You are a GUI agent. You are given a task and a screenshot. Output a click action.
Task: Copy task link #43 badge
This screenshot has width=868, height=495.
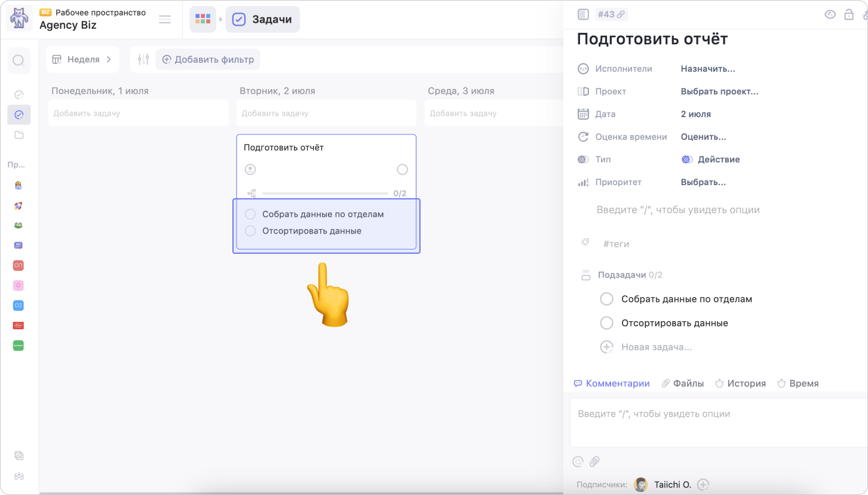point(611,14)
